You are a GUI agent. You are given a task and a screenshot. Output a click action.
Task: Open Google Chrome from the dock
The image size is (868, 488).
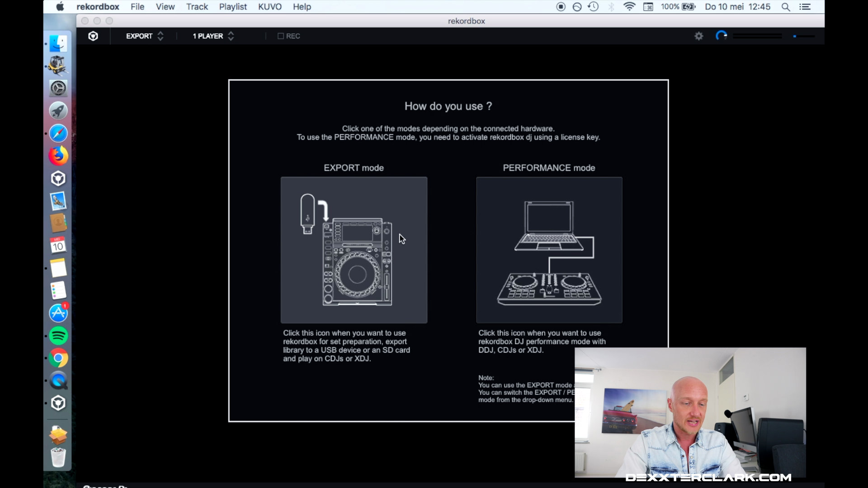point(58,358)
